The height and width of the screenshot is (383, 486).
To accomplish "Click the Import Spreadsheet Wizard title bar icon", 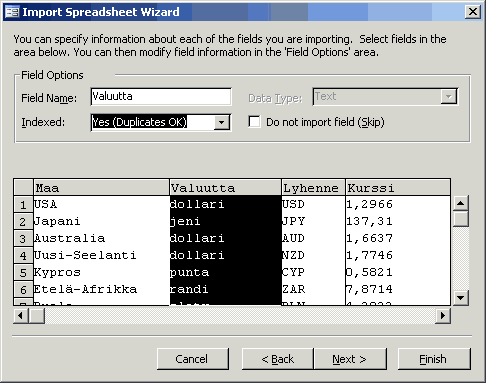I will (12, 12).
